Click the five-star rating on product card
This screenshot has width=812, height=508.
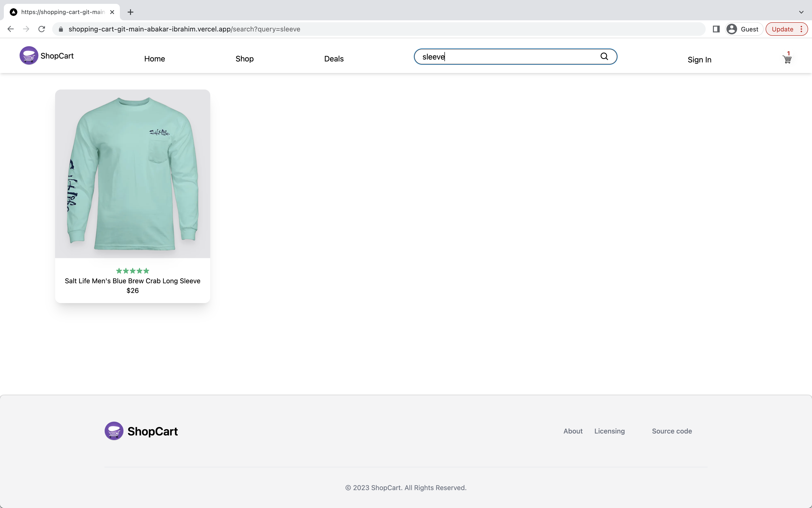[132, 271]
